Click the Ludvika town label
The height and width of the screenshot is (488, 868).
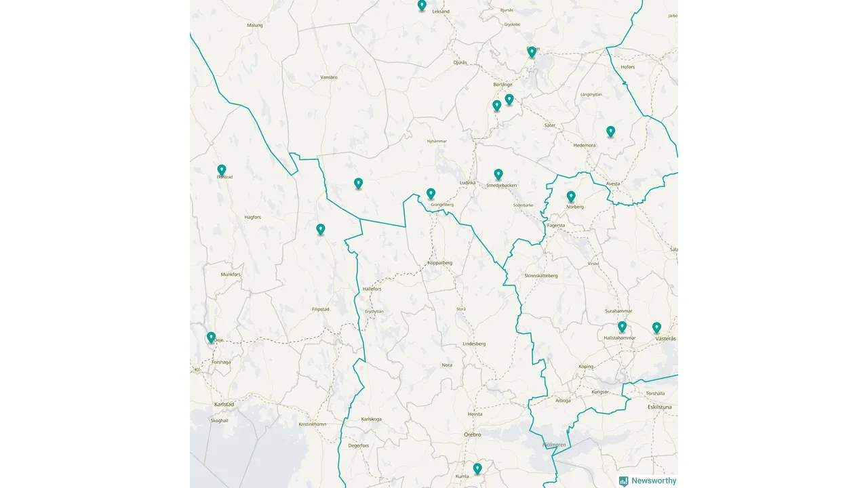pos(468,183)
